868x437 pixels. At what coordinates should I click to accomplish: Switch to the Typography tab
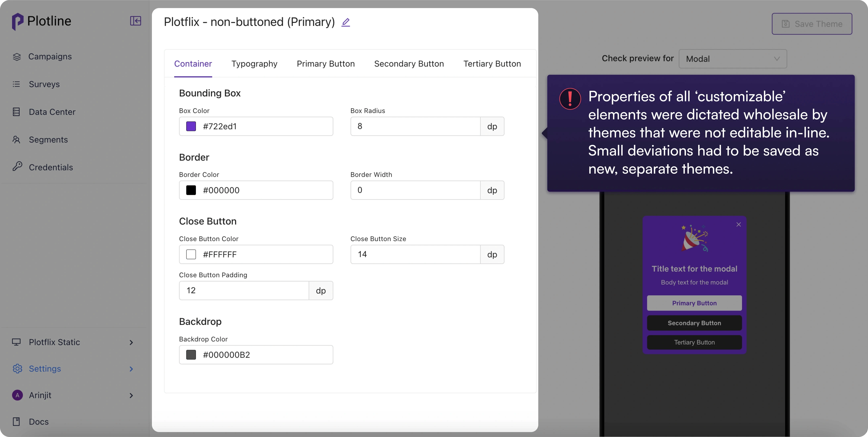[x=254, y=64]
